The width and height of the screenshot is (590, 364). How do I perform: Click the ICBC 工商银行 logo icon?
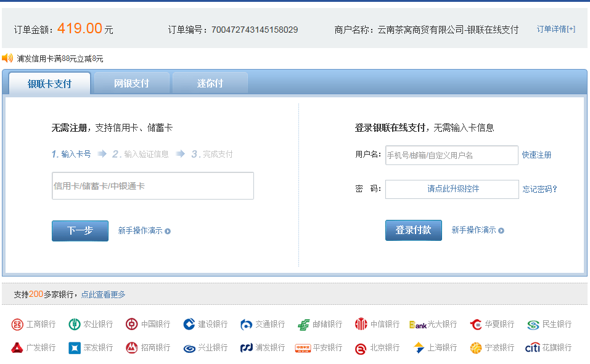coord(17,324)
